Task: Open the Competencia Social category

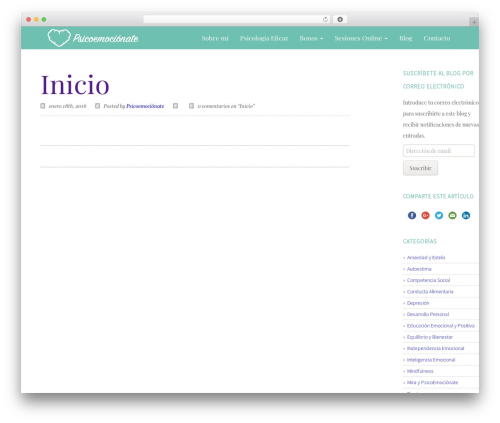Action: click(428, 280)
